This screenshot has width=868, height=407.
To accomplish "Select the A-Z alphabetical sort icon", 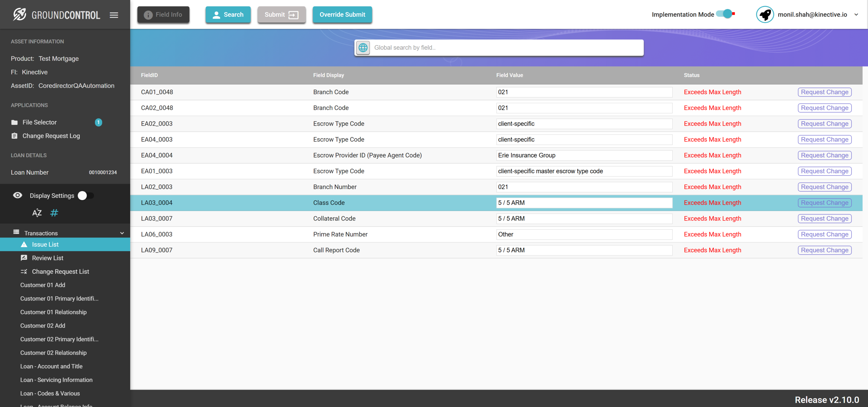I will 37,213.
